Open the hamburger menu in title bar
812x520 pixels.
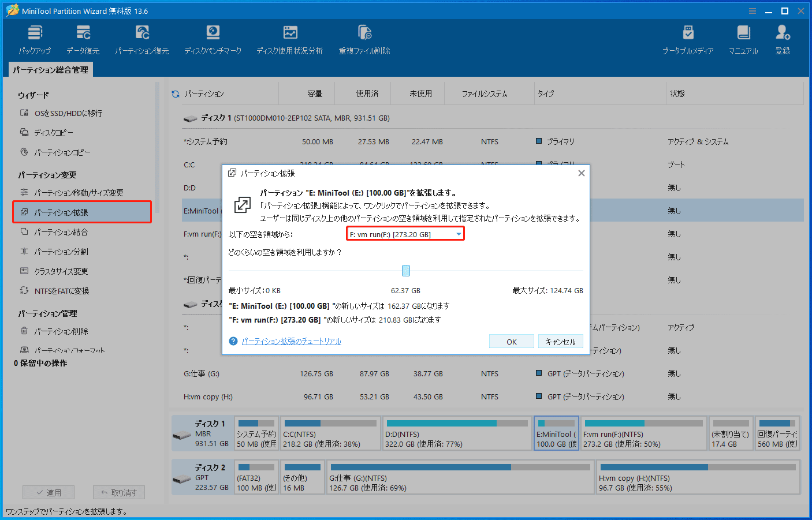pyautogui.click(x=753, y=11)
